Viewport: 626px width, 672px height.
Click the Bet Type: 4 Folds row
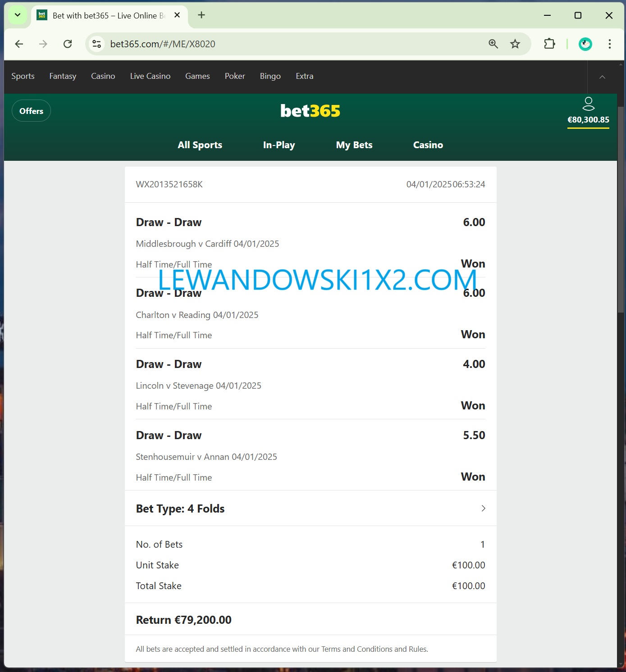[x=311, y=509]
